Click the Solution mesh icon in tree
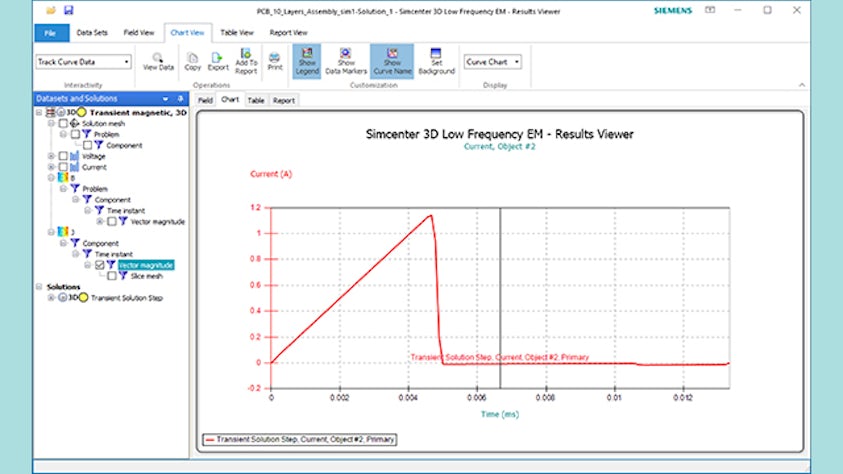This screenshot has width=843, height=474. point(75,123)
